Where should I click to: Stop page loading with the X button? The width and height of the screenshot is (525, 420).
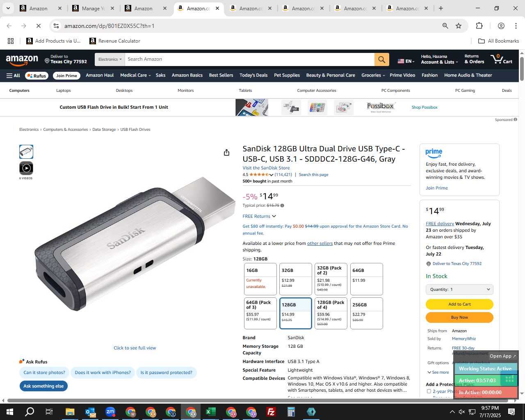click(38, 26)
